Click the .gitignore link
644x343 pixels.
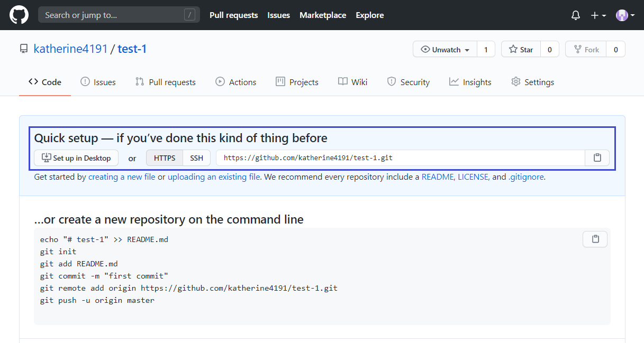[526, 177]
